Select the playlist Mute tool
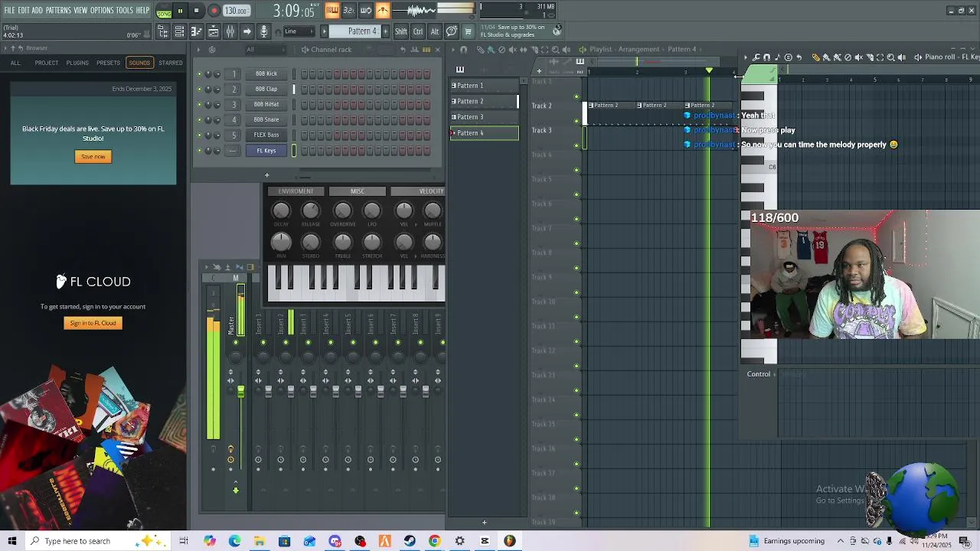This screenshot has width=980, height=551. (512, 50)
